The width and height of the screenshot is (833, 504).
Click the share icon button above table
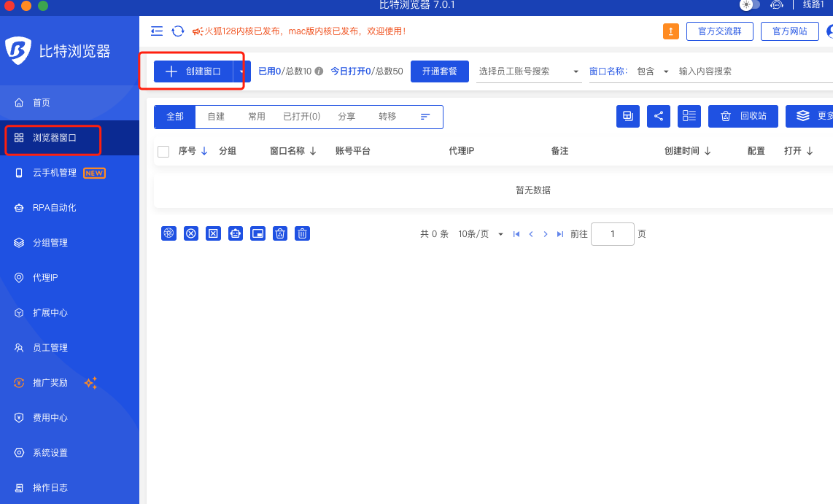658,116
